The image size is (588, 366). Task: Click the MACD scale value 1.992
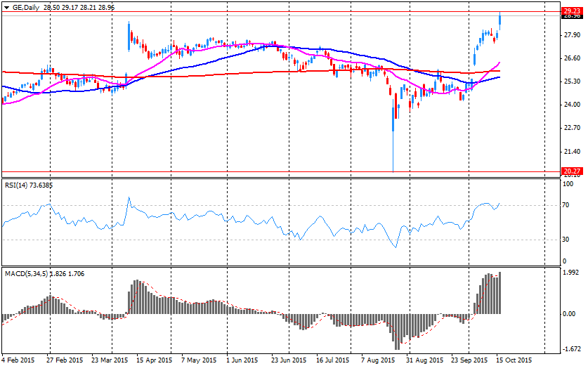click(572, 273)
